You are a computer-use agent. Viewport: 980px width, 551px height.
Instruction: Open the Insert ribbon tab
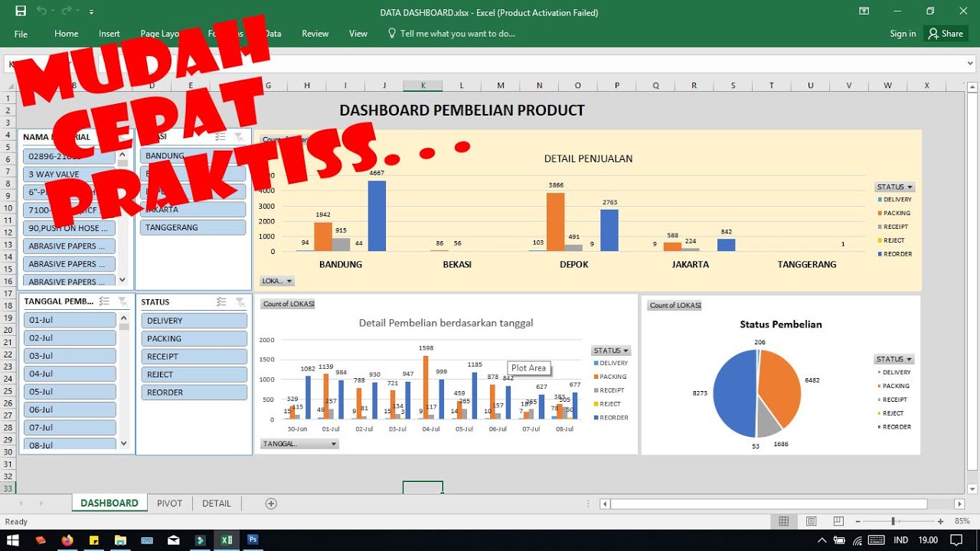pyautogui.click(x=109, y=34)
